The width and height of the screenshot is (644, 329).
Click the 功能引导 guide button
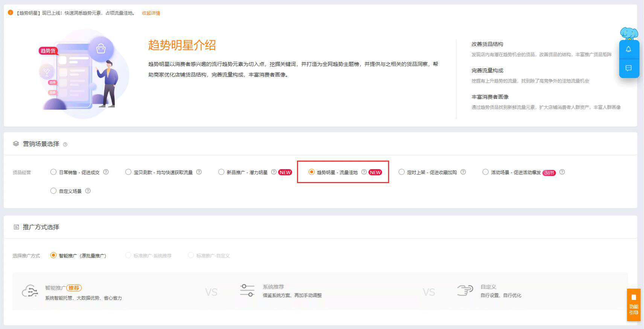pos(633,305)
